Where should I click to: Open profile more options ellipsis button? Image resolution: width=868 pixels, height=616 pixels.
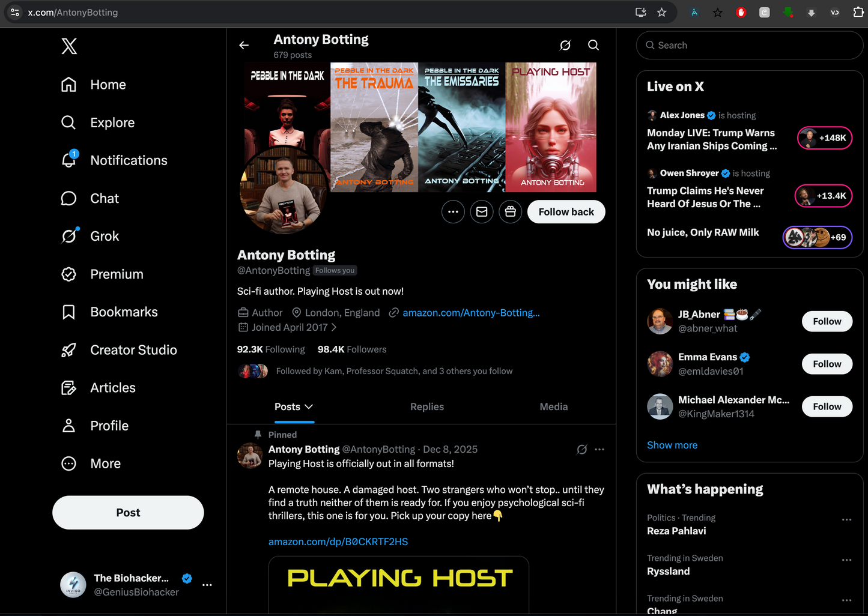(453, 212)
